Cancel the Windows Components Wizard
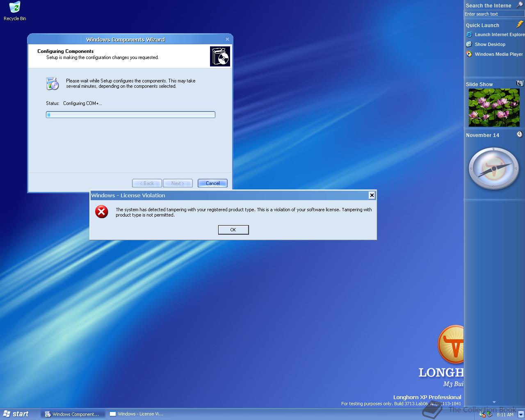525x420 pixels. tap(212, 183)
